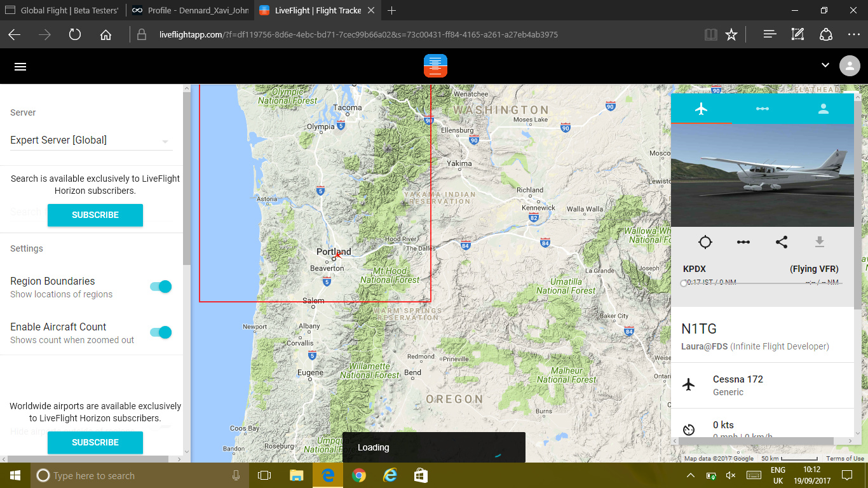This screenshot has height=488, width=868.
Task: Show the flight path with the route icon
Action: [743, 242]
